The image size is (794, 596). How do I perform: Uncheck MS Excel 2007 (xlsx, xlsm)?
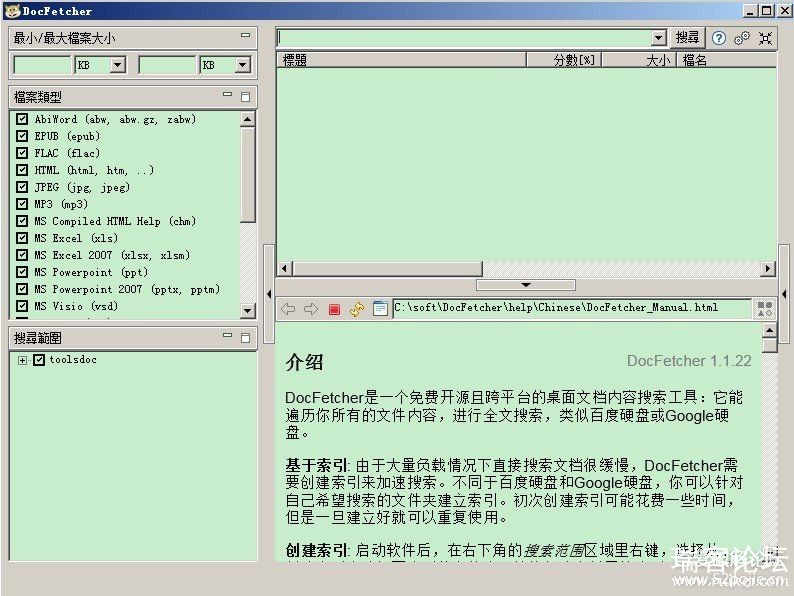(x=22, y=255)
